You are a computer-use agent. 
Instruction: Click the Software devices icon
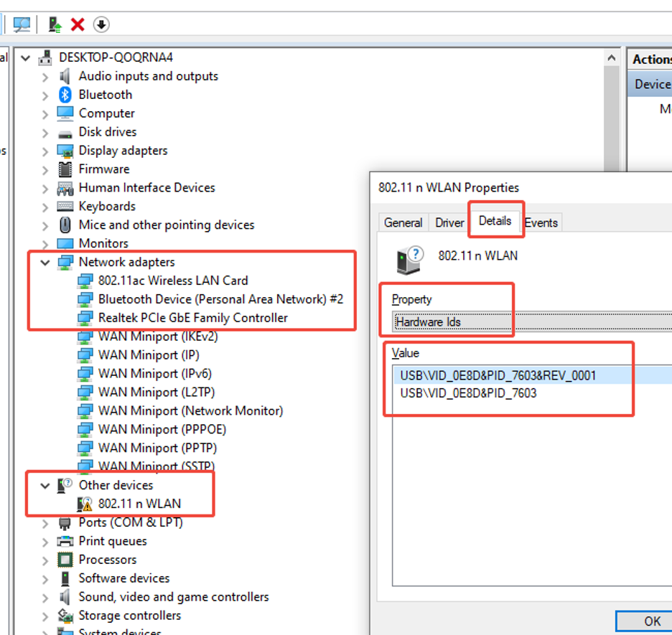[65, 578]
